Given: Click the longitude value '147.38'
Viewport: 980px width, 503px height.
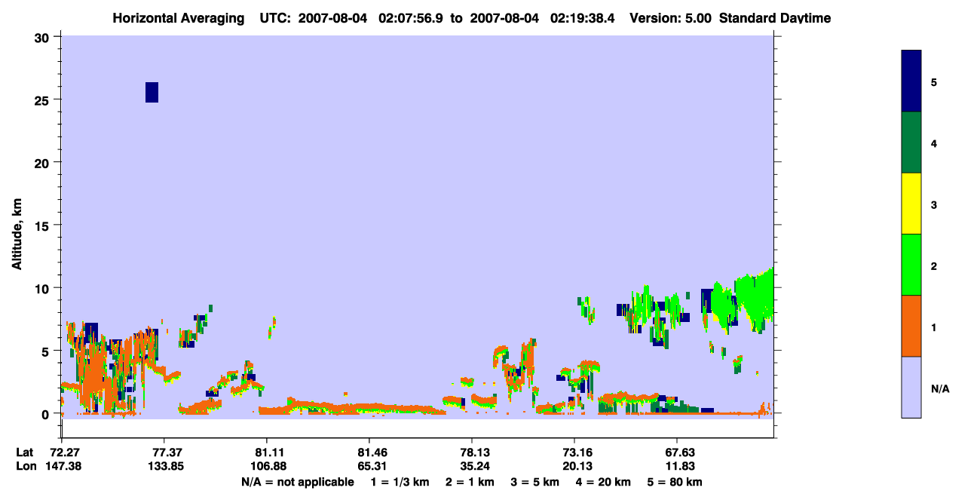Looking at the screenshot, I should point(62,466).
